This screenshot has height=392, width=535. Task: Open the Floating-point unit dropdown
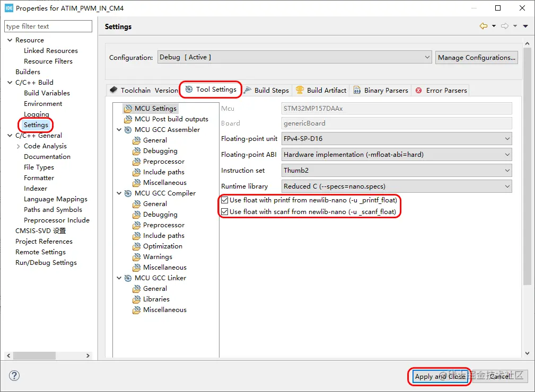pyautogui.click(x=397, y=139)
